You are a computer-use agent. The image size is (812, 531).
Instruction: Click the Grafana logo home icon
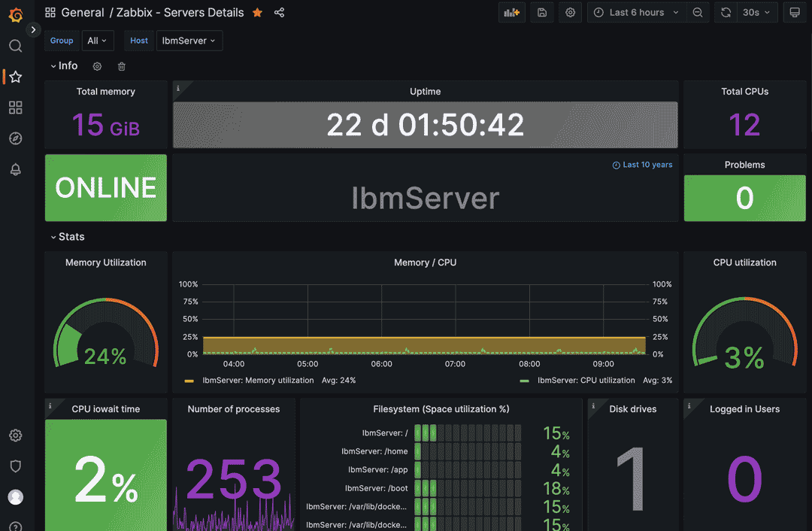(x=16, y=15)
